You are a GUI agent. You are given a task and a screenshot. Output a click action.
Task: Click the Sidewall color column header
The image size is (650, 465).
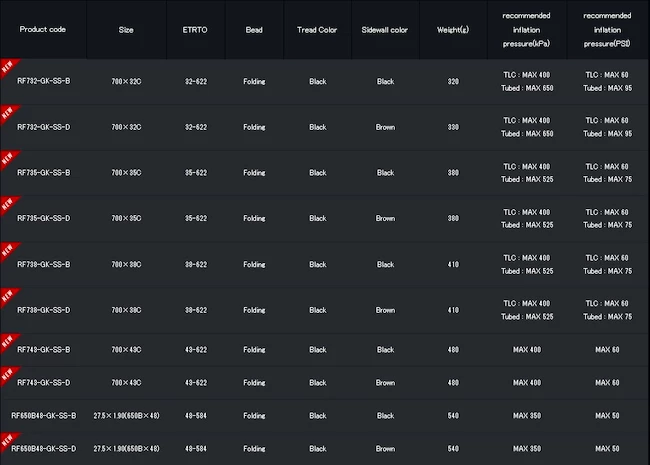[385, 30]
